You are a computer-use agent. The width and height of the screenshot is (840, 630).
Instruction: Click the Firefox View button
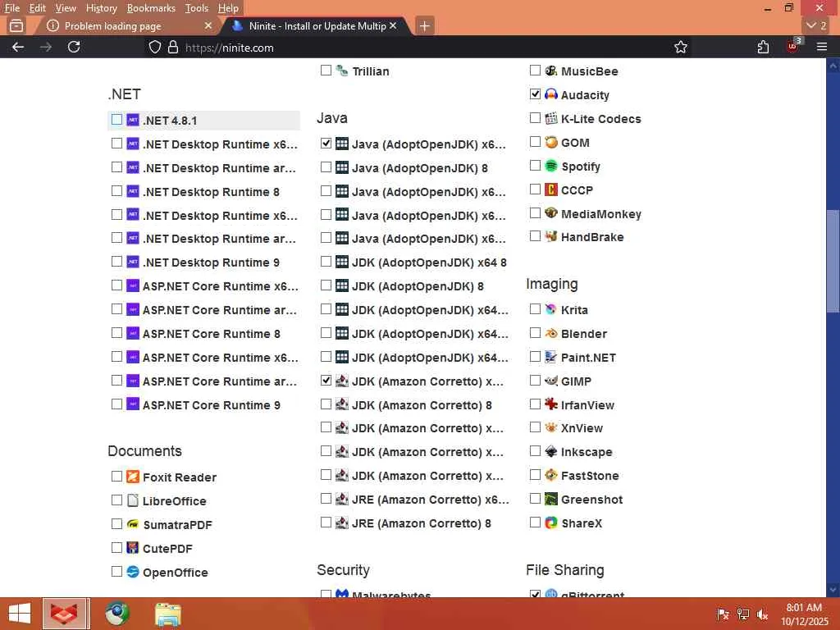[16, 25]
